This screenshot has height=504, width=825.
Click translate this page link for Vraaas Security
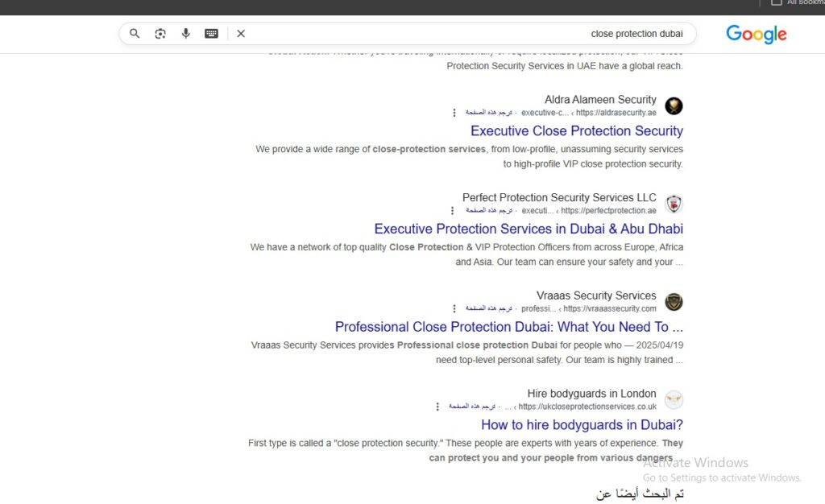[x=489, y=308]
